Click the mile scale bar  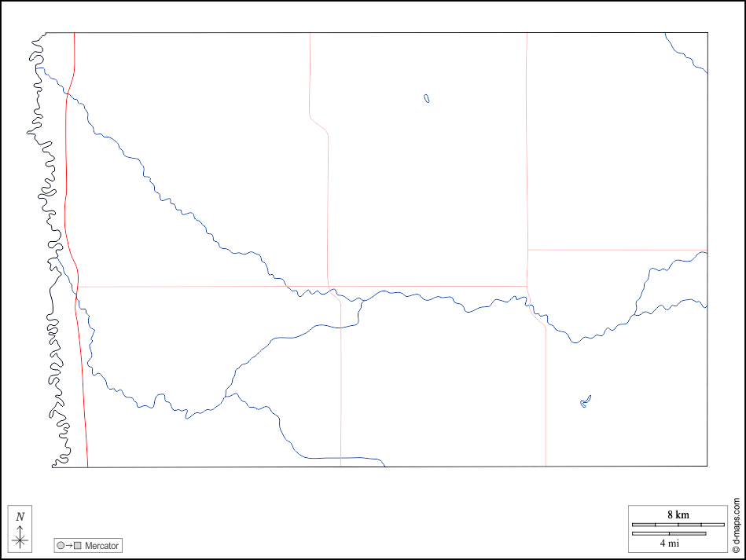[669, 533]
